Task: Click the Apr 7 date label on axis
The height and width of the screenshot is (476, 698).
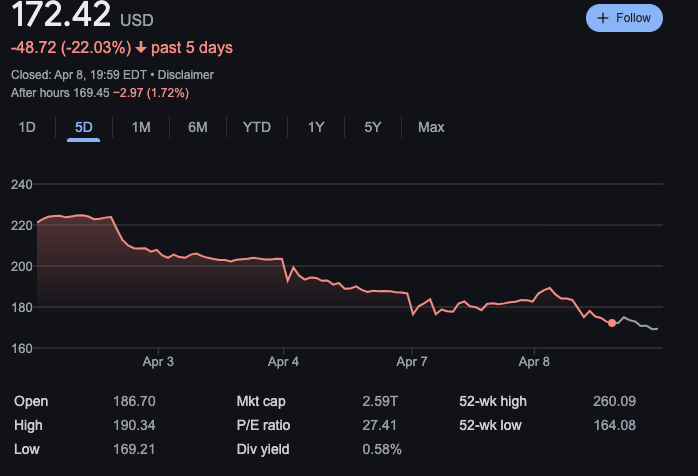Action: (412, 361)
